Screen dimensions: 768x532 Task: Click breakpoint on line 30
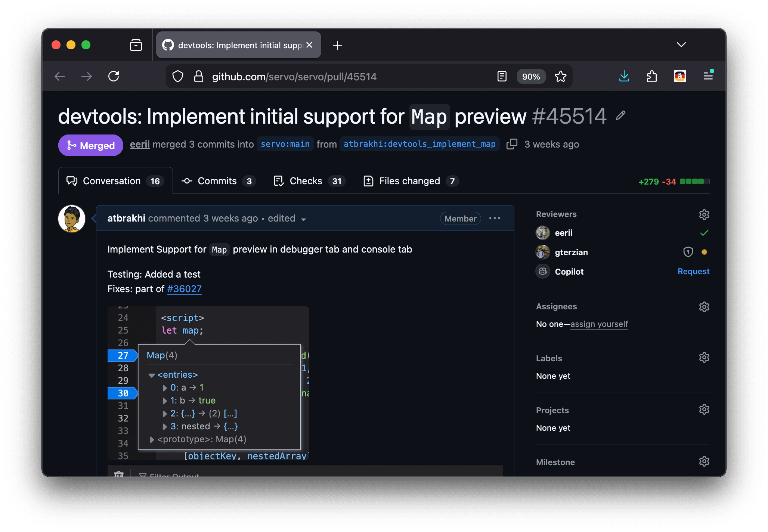123,393
